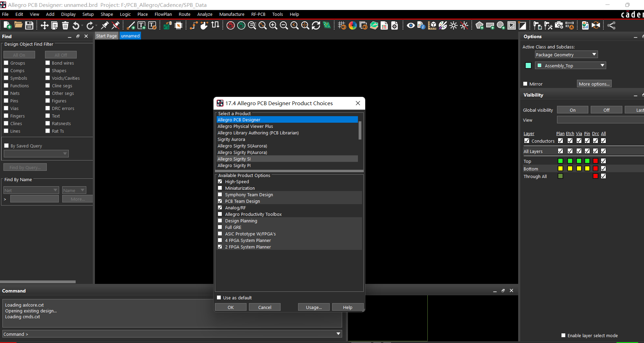Open the undo history dropdown arrow
Viewport: 644px width, 343px height.
coord(83,25)
